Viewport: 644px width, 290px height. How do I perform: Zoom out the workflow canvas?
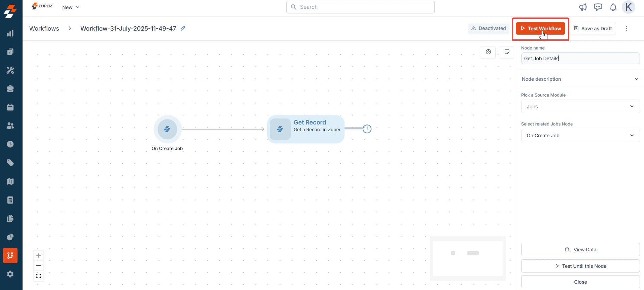pos(39,266)
